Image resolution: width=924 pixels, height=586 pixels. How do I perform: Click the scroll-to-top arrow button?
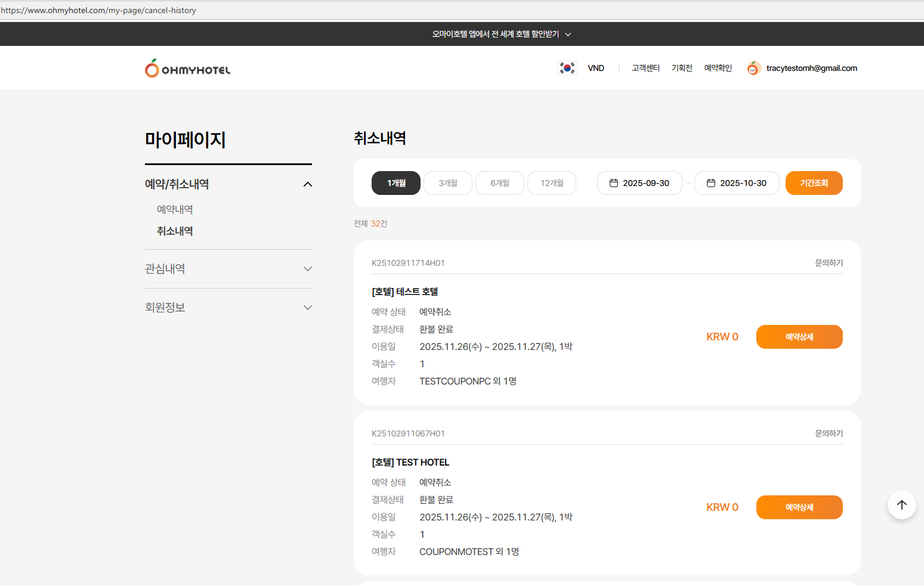click(x=901, y=505)
